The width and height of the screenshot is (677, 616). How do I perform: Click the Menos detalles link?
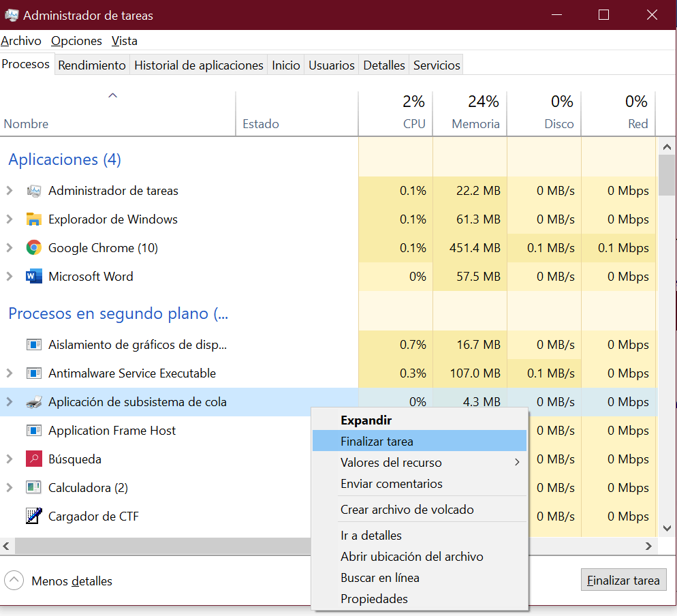coord(72,581)
